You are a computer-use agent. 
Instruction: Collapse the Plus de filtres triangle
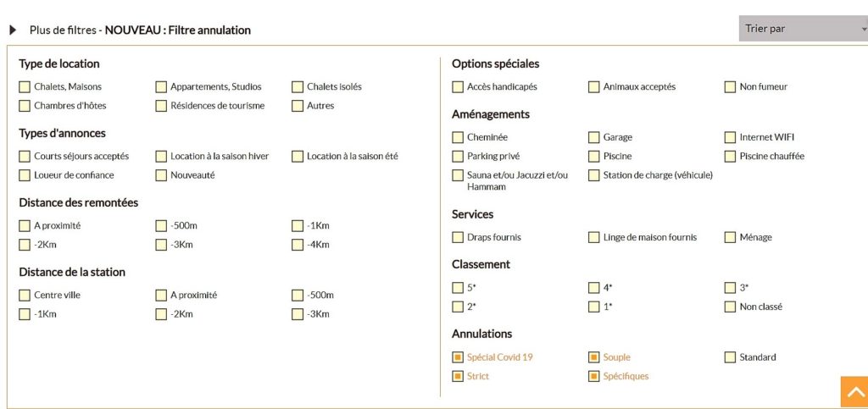[13, 30]
